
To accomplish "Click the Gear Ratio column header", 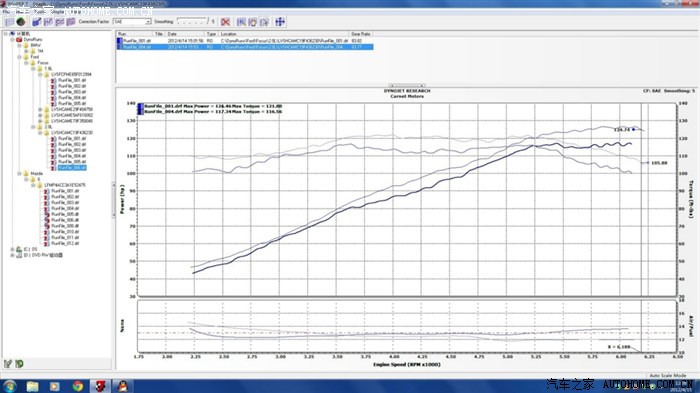I will (x=361, y=34).
